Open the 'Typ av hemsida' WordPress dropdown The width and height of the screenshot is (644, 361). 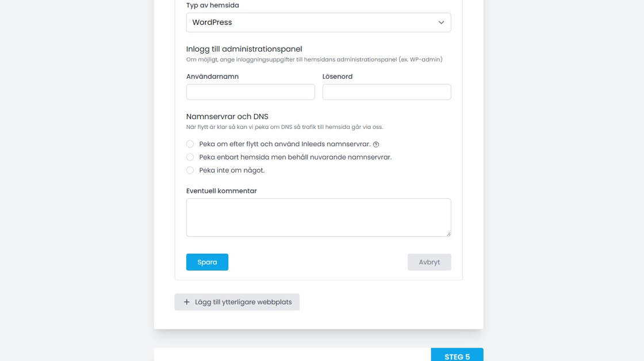318,22
